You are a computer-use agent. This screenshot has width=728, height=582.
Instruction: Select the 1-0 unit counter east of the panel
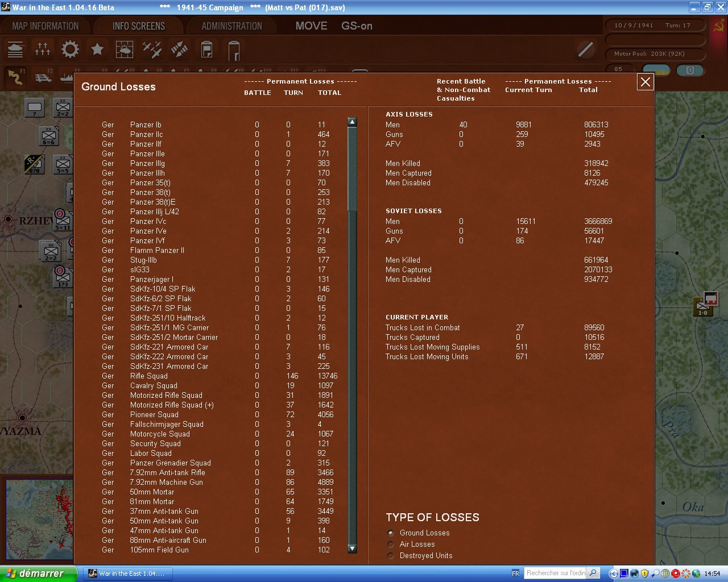tap(703, 307)
